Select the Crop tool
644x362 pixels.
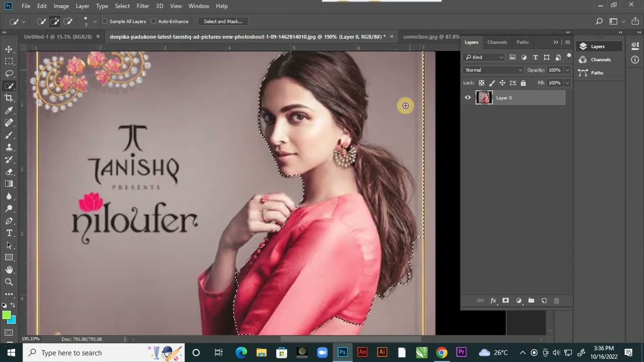(9, 98)
